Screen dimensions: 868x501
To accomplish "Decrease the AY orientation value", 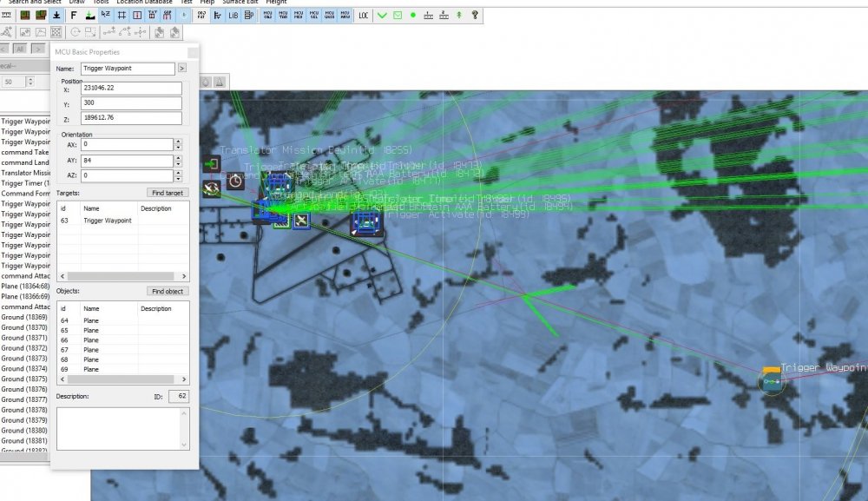I will (178, 164).
